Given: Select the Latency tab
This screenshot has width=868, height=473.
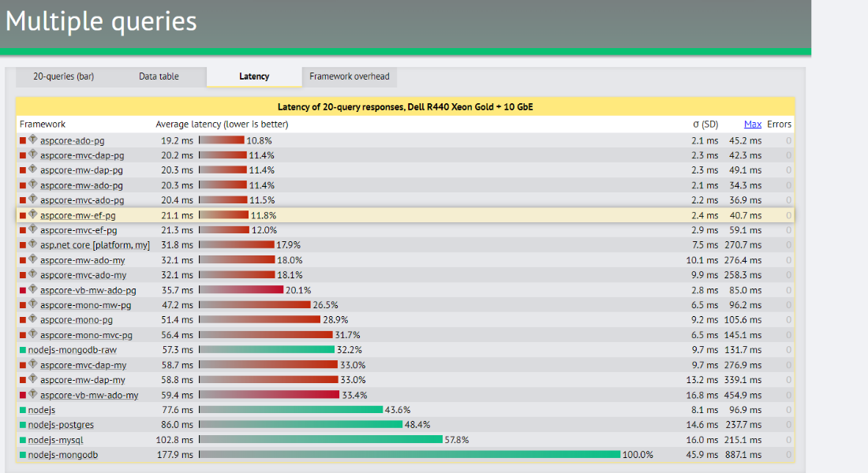Looking at the screenshot, I should 254,76.
